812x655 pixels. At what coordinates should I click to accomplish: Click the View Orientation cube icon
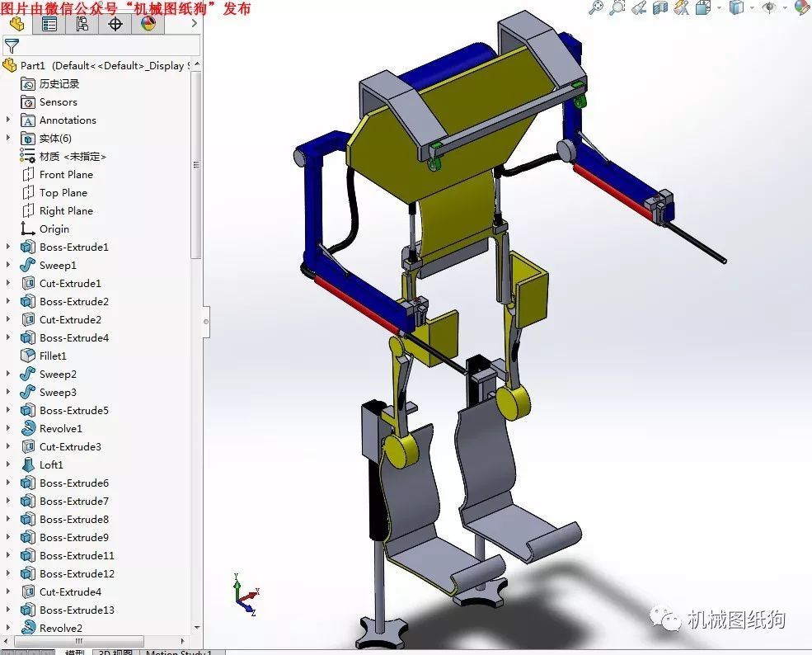[703, 7]
